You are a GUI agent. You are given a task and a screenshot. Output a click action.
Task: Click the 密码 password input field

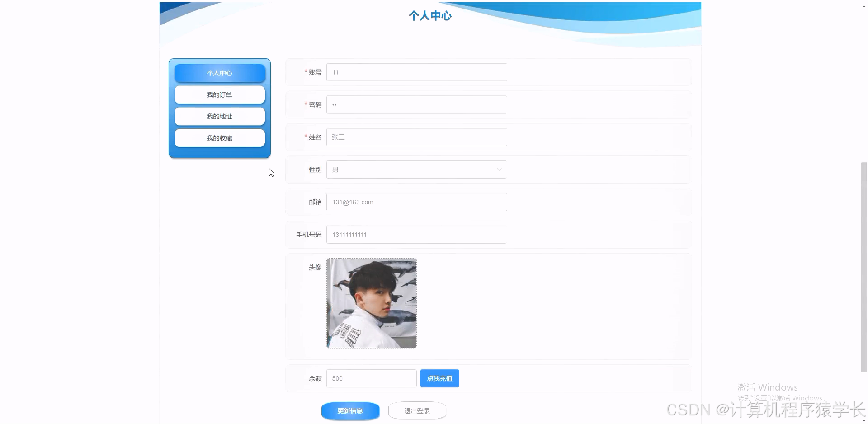pos(416,104)
